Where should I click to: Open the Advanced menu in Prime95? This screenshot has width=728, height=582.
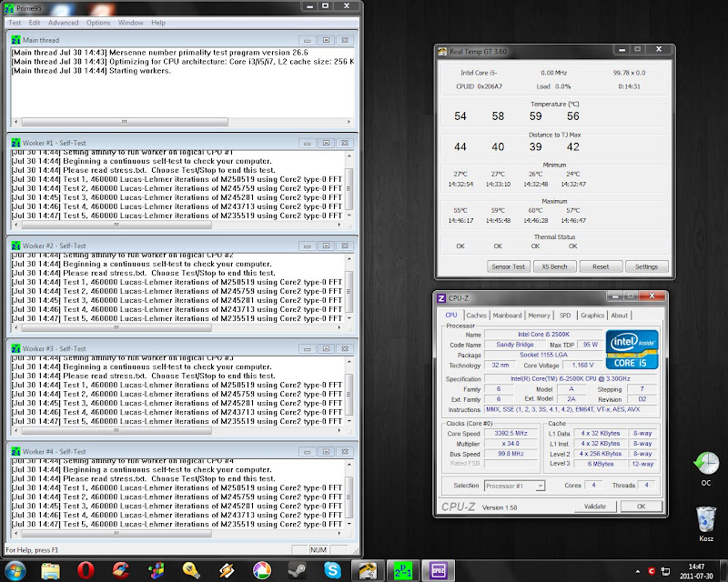63,23
